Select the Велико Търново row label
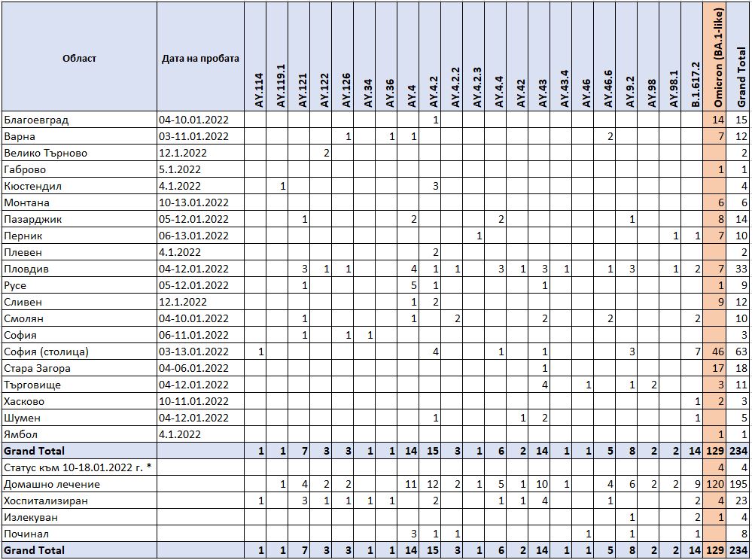This screenshot has width=752, height=560. [x=46, y=153]
